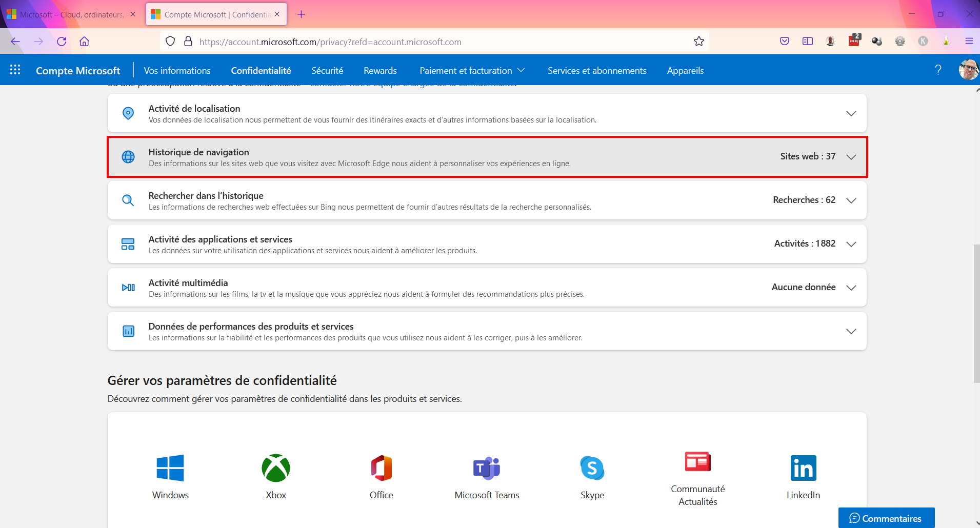980x528 pixels.
Task: Open new browser tab
Action: point(302,14)
